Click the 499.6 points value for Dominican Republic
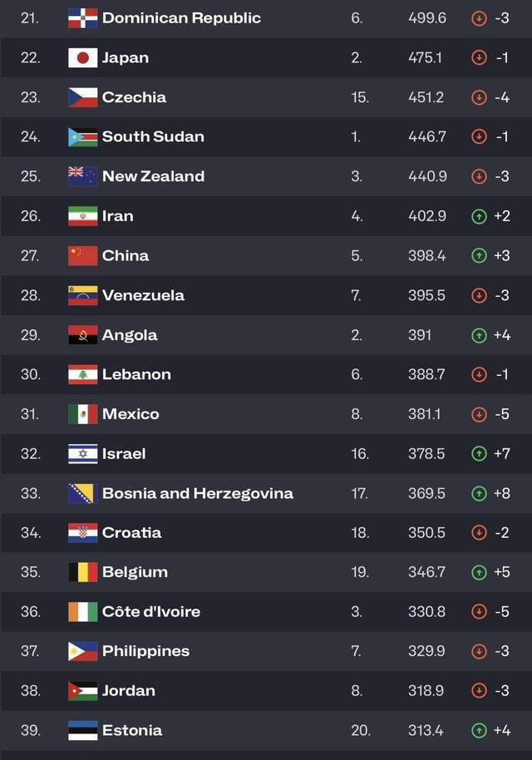The width and height of the screenshot is (532, 760). 427,18
